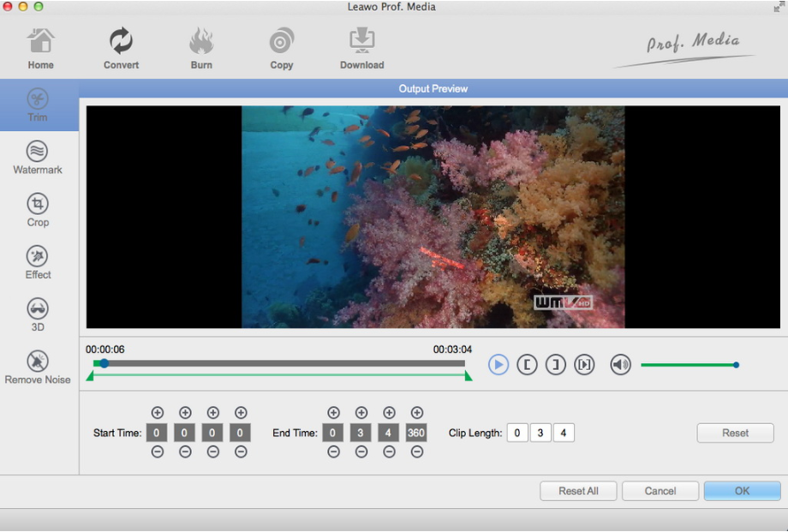Set the trim end point bracket
This screenshot has width=788, height=532.
[556, 365]
